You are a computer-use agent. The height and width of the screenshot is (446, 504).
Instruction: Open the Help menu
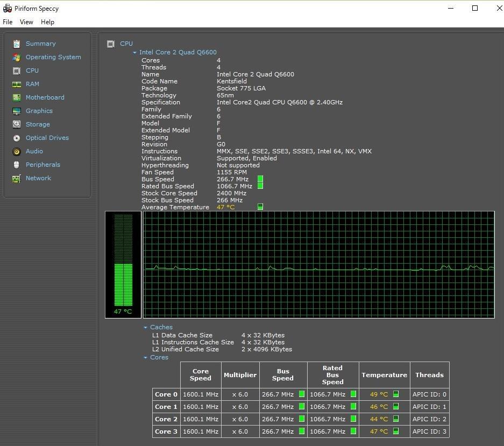click(47, 22)
